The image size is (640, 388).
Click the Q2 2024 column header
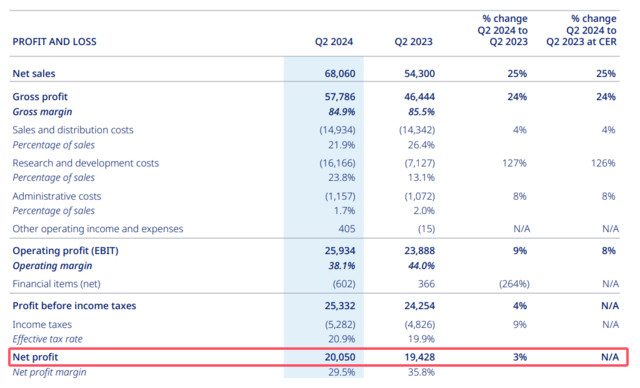[x=334, y=42]
